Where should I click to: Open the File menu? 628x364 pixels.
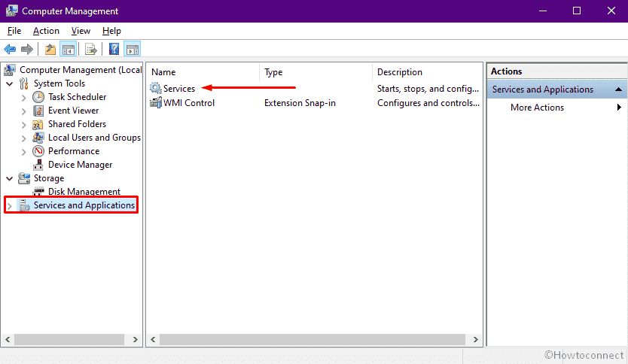(x=14, y=31)
